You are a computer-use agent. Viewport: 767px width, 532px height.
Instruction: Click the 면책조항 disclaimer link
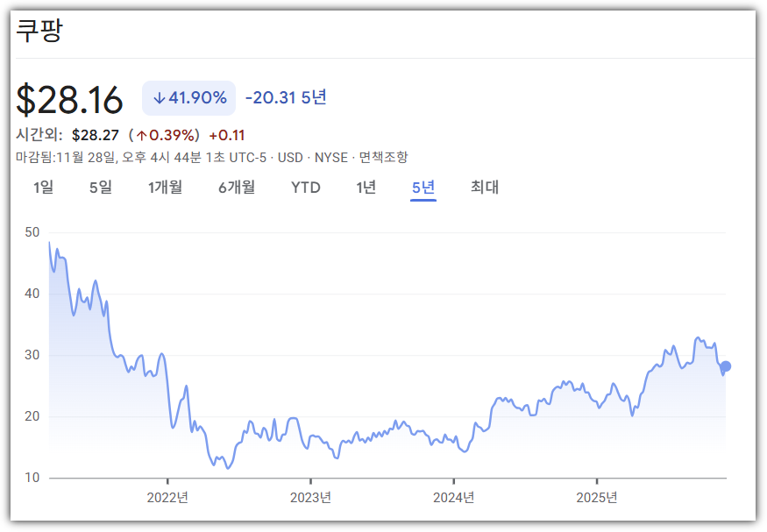click(x=384, y=158)
